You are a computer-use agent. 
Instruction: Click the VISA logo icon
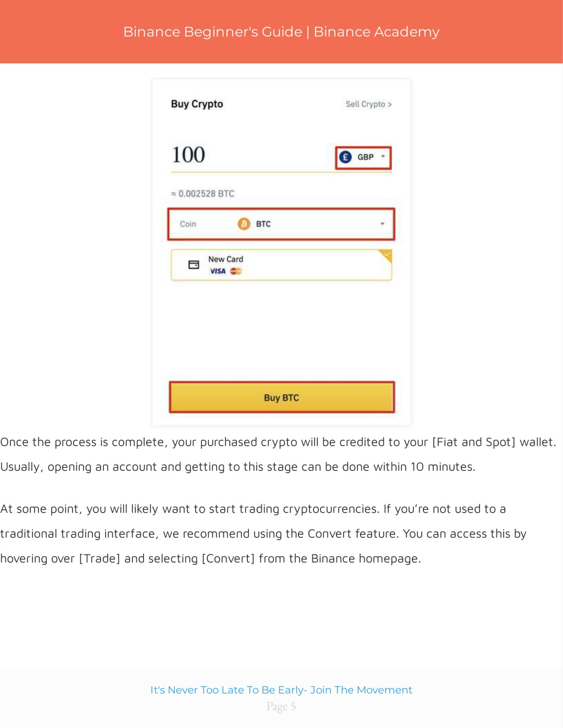pos(218,271)
